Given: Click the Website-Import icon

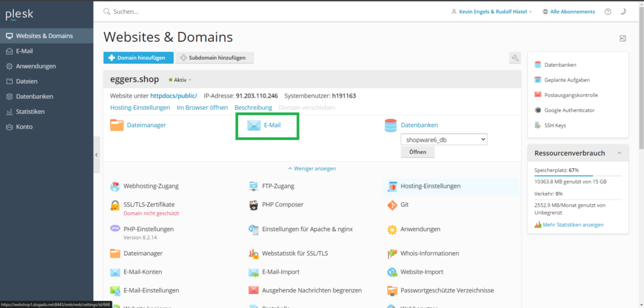Looking at the screenshot, I should tap(392, 272).
